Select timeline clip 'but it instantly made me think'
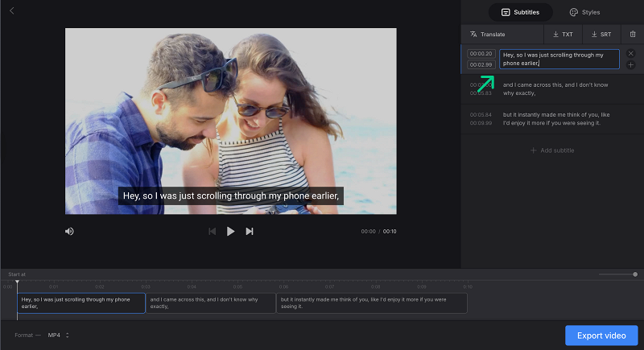This screenshot has width=644, height=350. 372,303
